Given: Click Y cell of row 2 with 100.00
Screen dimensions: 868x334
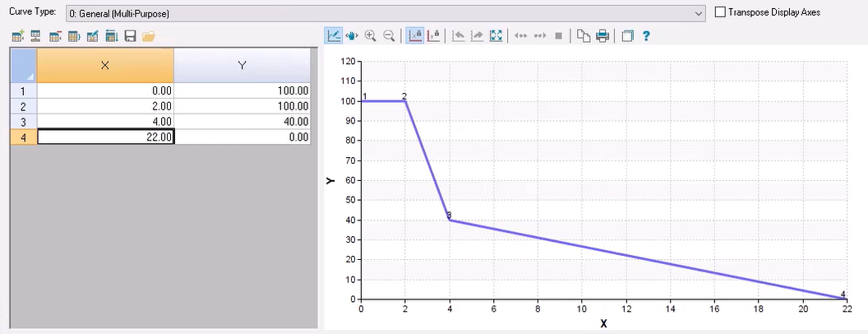Looking at the screenshot, I should 242,106.
